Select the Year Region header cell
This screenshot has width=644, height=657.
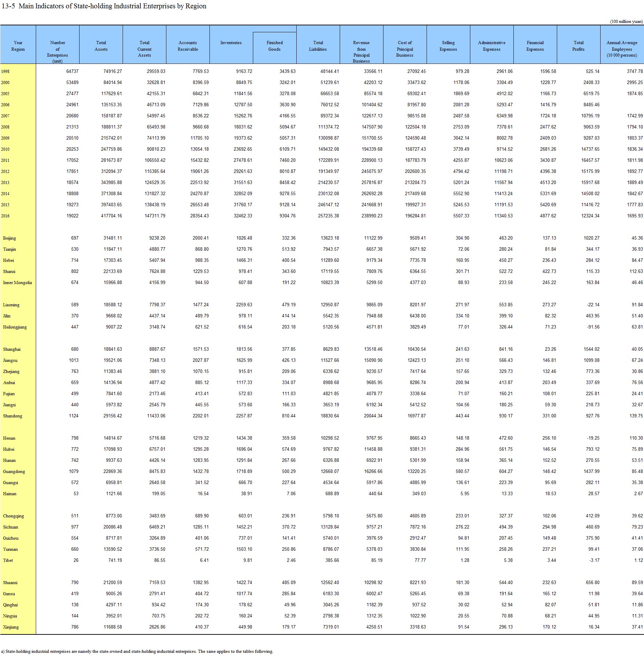click(18, 46)
